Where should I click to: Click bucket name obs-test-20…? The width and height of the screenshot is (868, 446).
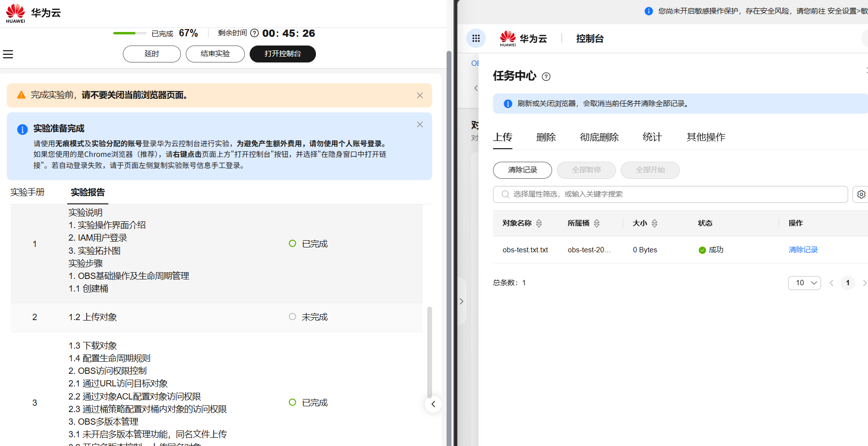pyautogui.click(x=589, y=250)
